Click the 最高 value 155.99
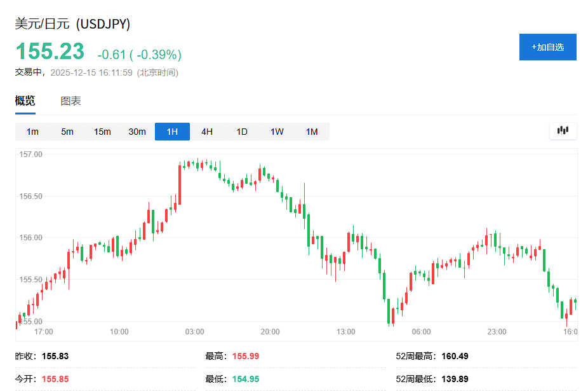Viewport: 588px width, 391px height. [x=245, y=356]
